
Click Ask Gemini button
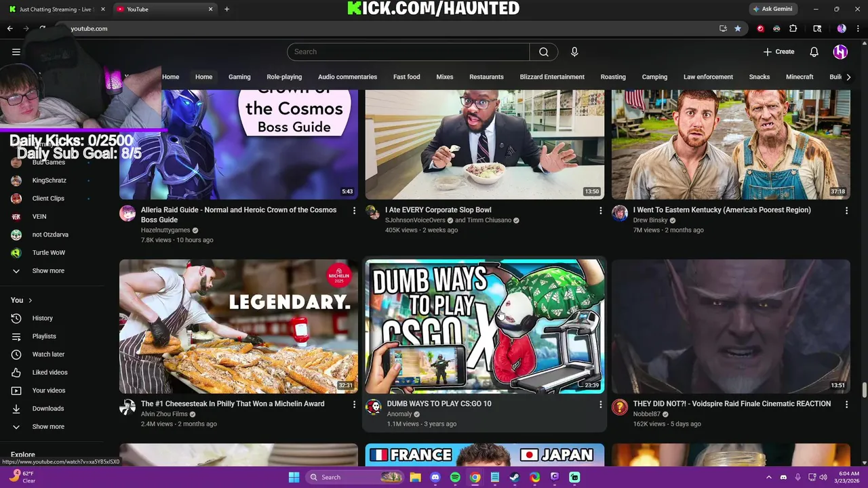(774, 9)
